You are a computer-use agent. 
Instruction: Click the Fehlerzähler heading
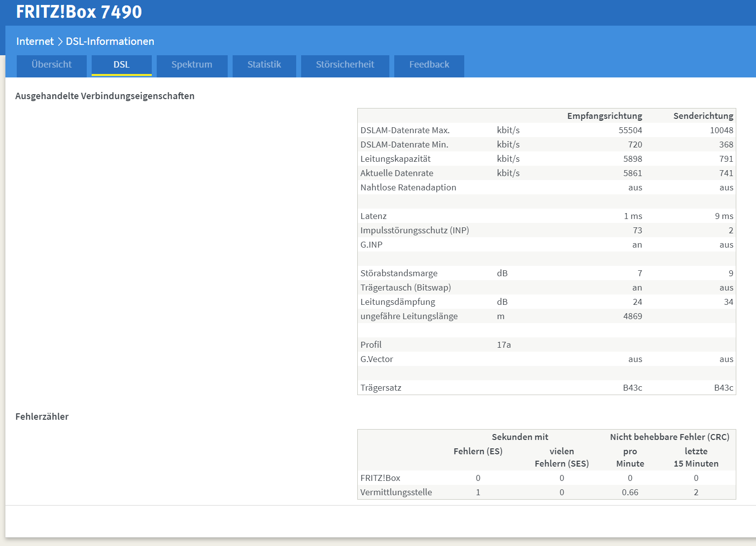(42, 417)
